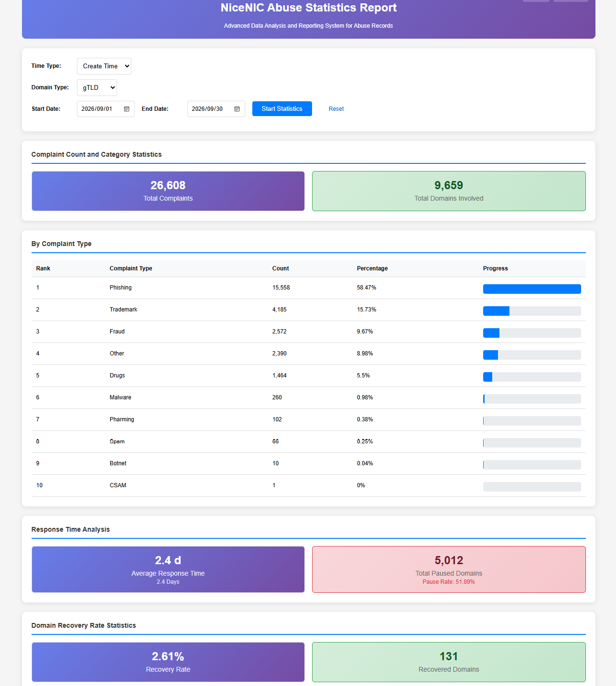Click the Total Paused Domains card

coord(449,569)
